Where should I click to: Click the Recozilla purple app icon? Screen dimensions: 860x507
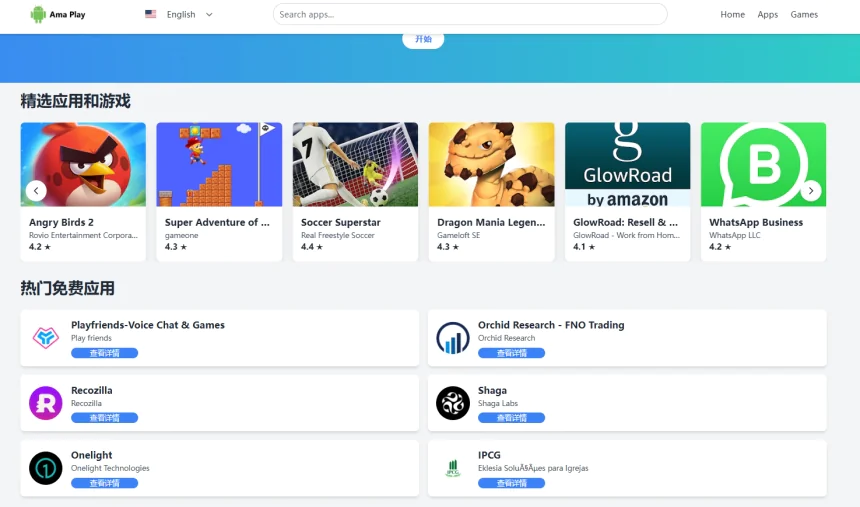tap(46, 403)
